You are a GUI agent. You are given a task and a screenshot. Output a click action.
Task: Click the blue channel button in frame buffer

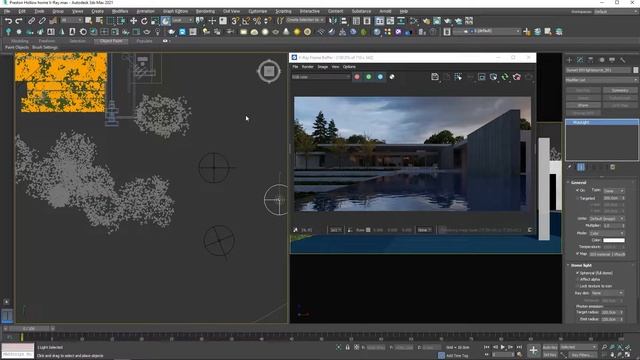380,77
